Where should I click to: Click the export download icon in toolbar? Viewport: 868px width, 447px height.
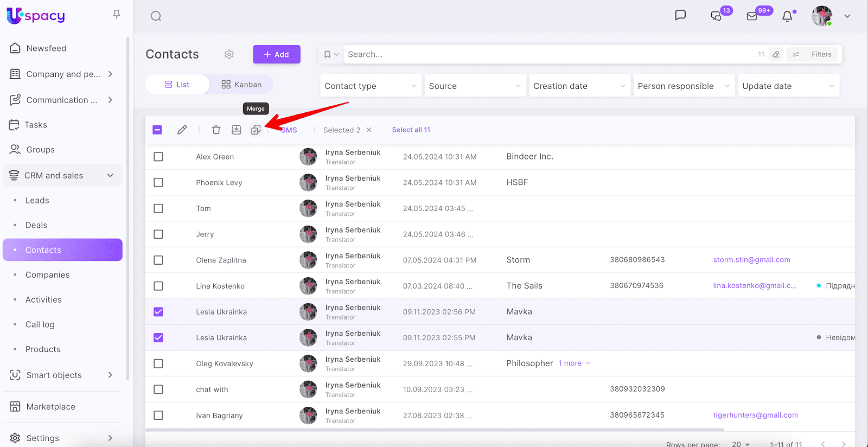click(236, 130)
